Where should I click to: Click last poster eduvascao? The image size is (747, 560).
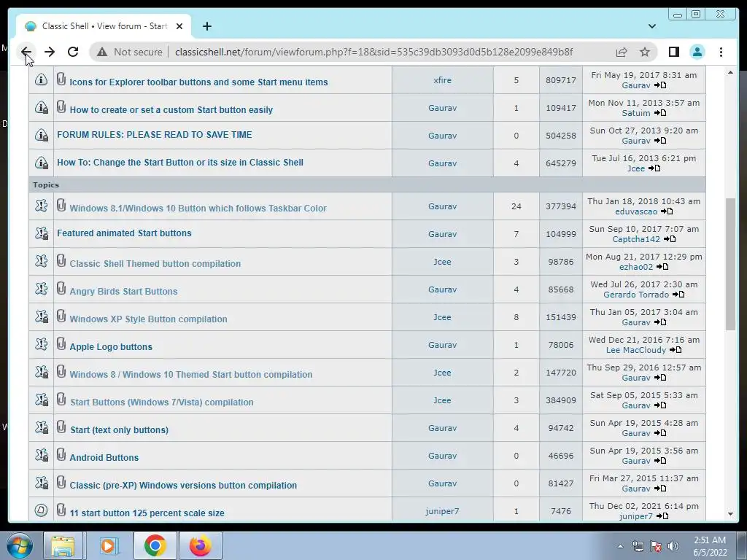pos(636,211)
